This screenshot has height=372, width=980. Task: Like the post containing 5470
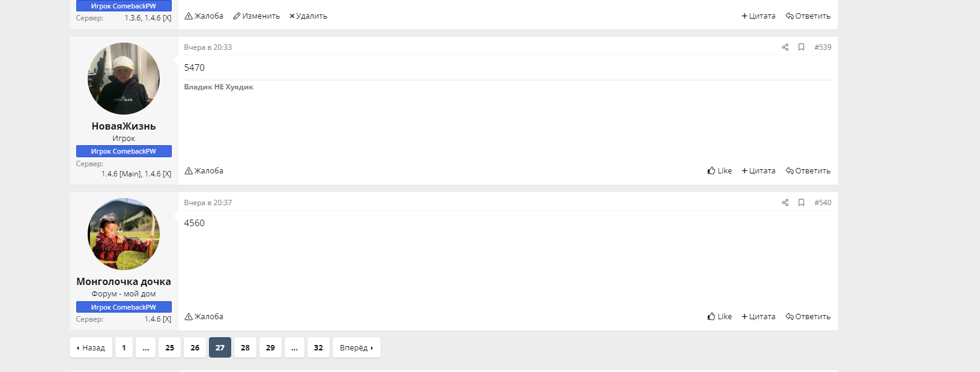719,171
